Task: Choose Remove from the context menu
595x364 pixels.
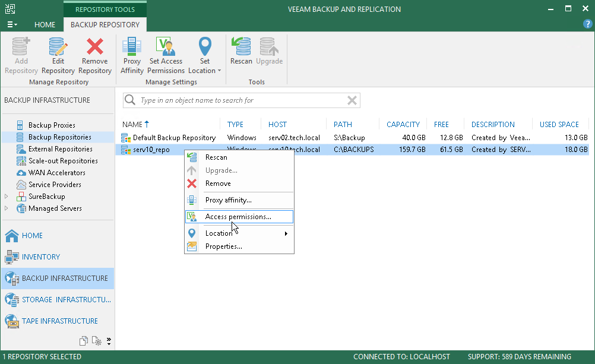Action: 239,183
